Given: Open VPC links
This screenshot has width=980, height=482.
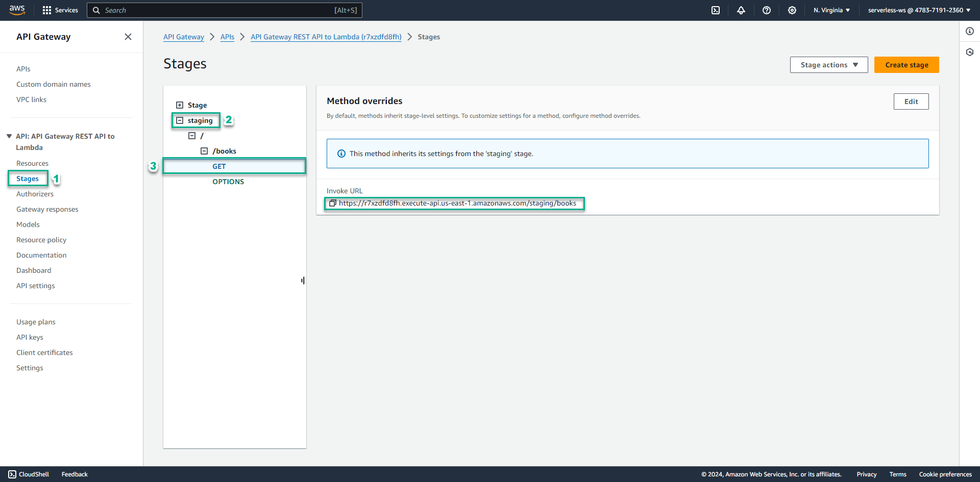Looking at the screenshot, I should pos(31,99).
